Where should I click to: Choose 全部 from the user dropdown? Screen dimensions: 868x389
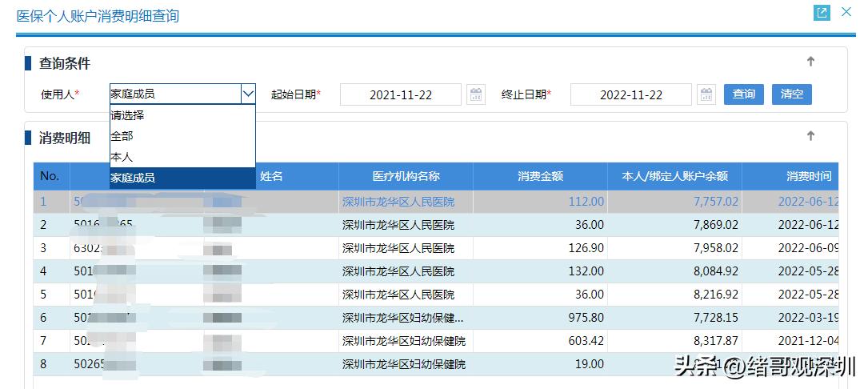point(182,136)
